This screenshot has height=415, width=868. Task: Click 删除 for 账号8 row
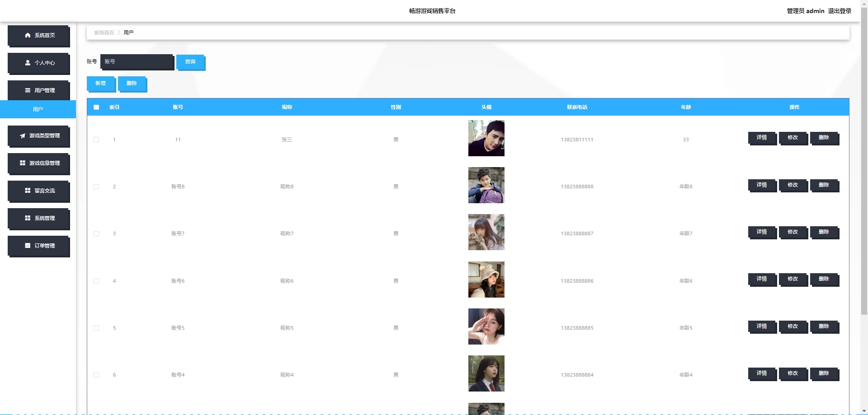(x=825, y=186)
